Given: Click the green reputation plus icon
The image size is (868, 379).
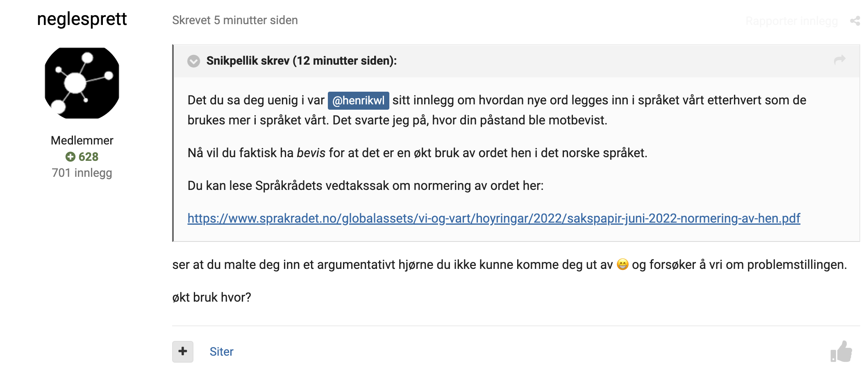Looking at the screenshot, I should pyautogui.click(x=70, y=157).
